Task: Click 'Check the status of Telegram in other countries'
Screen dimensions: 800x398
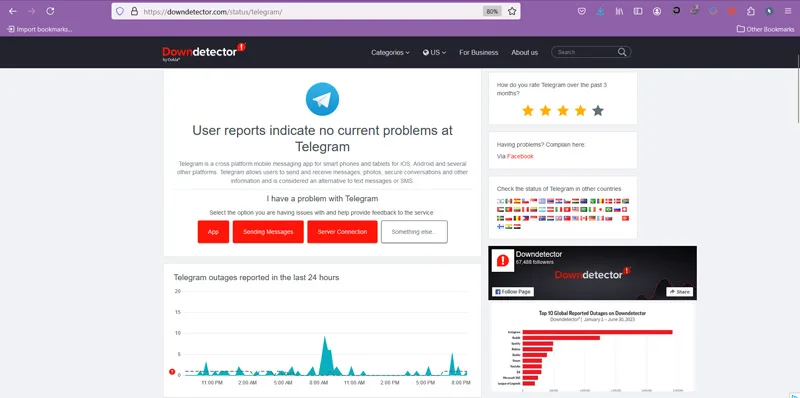Action: (x=559, y=189)
